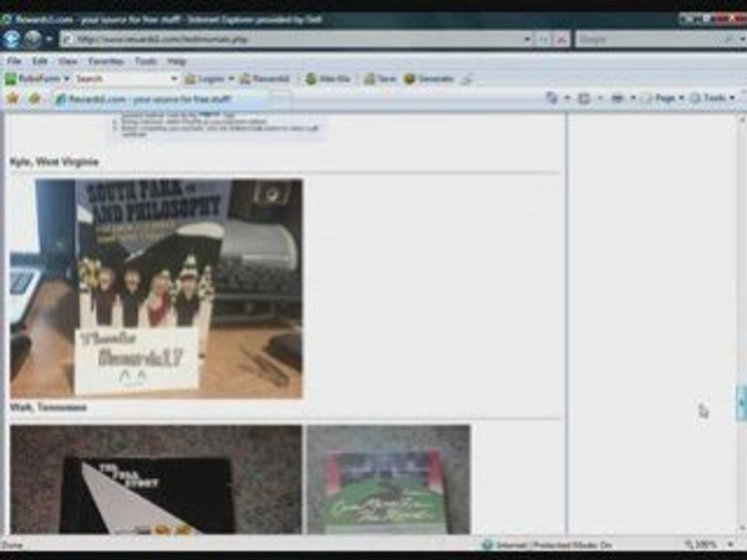
Task: Click the black book cover photo thumbnail
Action: pyautogui.click(x=156, y=480)
